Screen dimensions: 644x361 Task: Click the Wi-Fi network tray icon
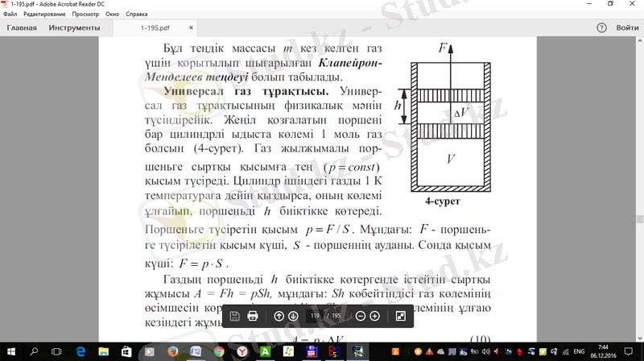coord(566,352)
